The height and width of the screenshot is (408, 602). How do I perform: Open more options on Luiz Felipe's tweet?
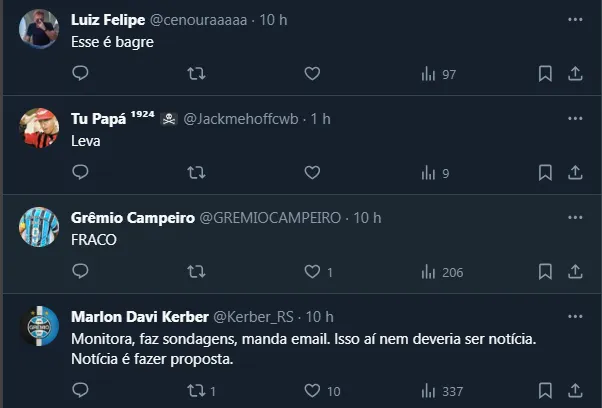tap(575, 20)
